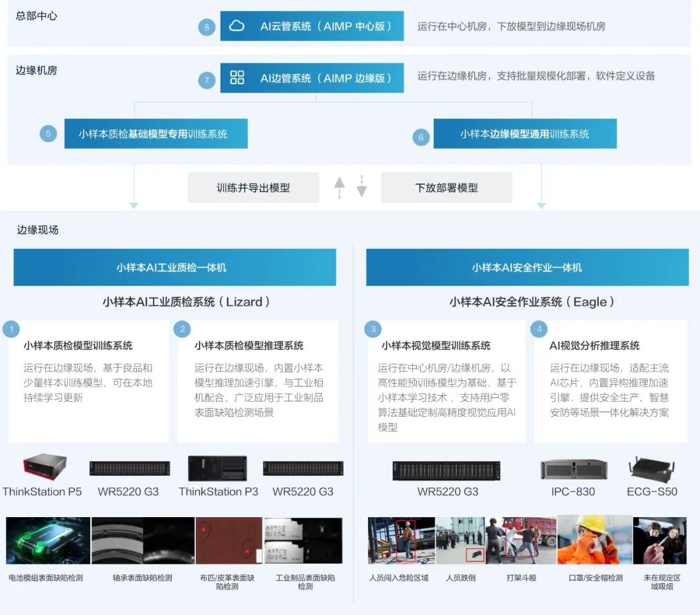The height and width of the screenshot is (615, 700).
Task: Click the black ThinkStation P3 tower image
Action: click(x=217, y=468)
